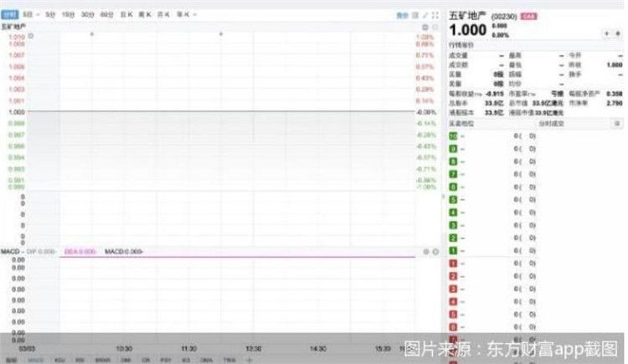Screen dimensions: 628x364
Task: Click the rightmost button in stock header
Action: tap(618, 33)
